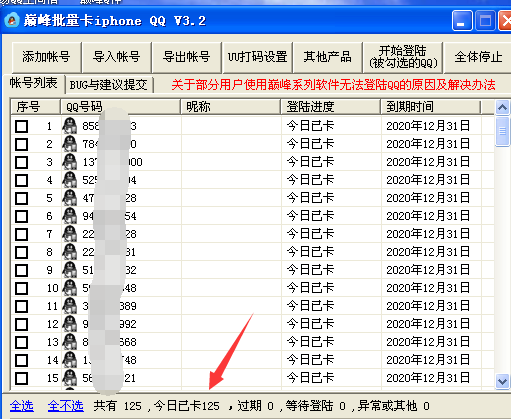Click the QQ penguin icon in row 7
Screen dimensions: 511x419
click(70, 234)
